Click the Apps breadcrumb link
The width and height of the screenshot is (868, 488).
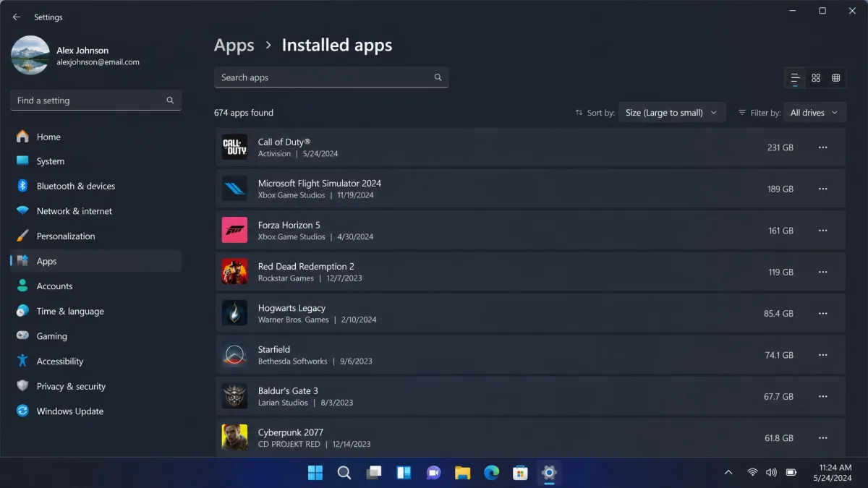click(x=234, y=46)
